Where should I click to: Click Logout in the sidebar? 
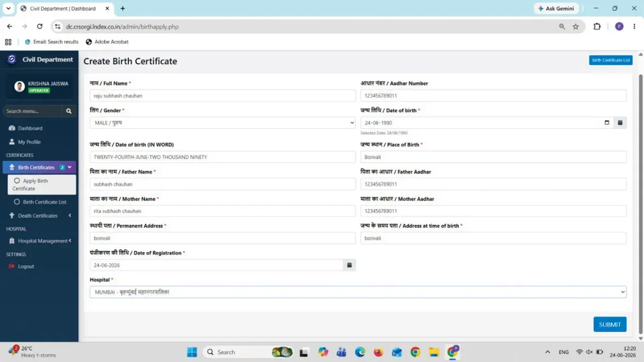point(26,267)
